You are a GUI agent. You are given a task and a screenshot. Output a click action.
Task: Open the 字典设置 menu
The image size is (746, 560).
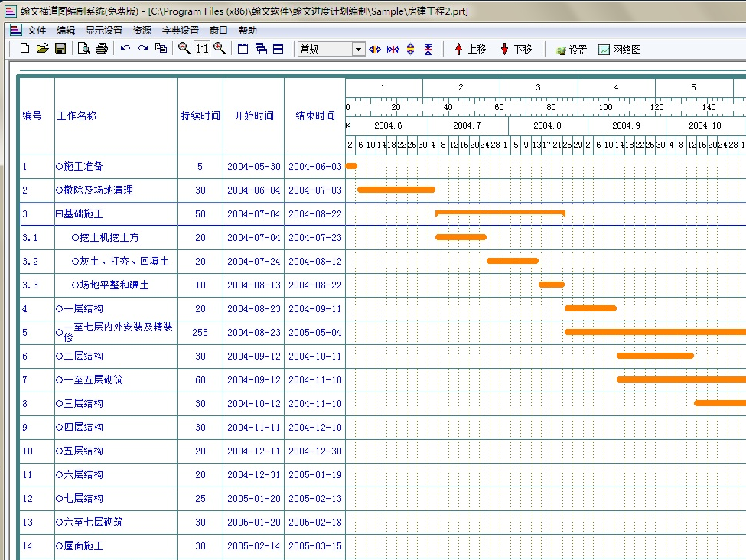pos(180,31)
